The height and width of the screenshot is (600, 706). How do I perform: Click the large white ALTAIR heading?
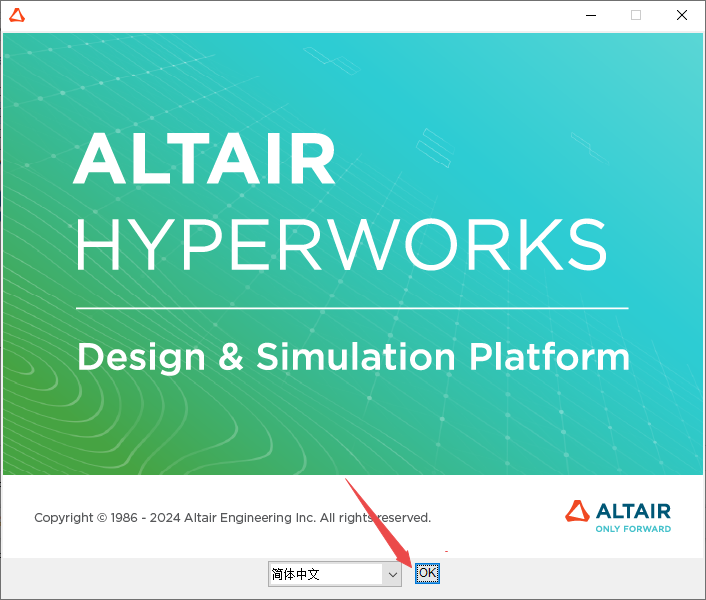pyautogui.click(x=204, y=160)
